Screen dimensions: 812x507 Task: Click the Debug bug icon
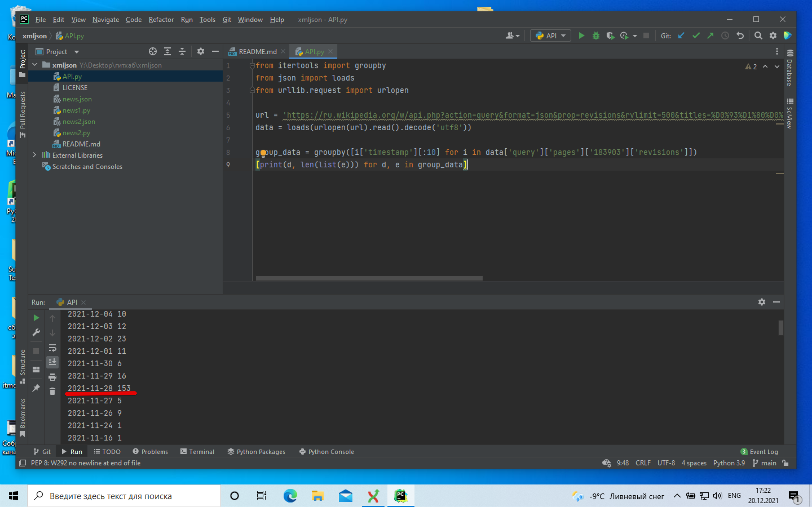(x=596, y=35)
